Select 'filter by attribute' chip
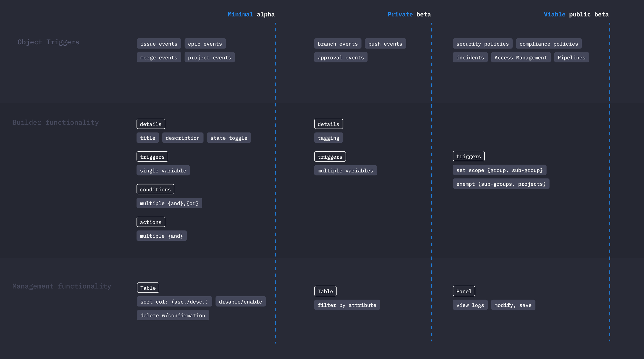This screenshot has width=644, height=359. [347, 305]
